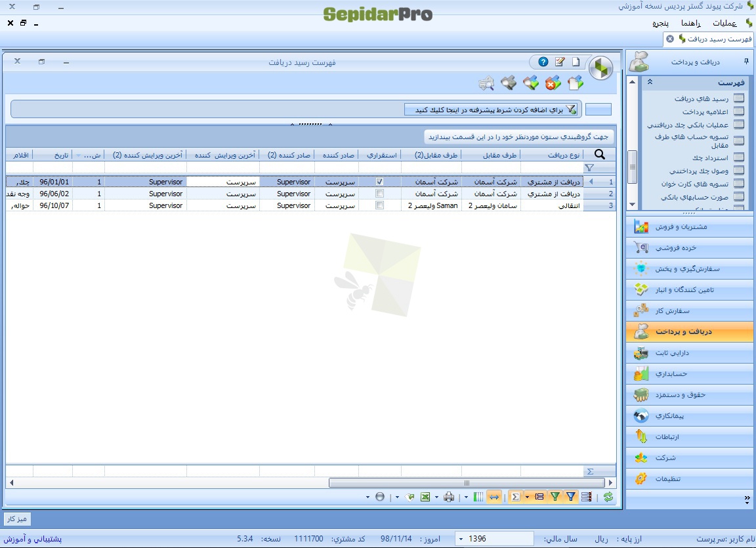Open اعلامیه پرداخت in the sidebar
756x548 pixels.
[705, 112]
